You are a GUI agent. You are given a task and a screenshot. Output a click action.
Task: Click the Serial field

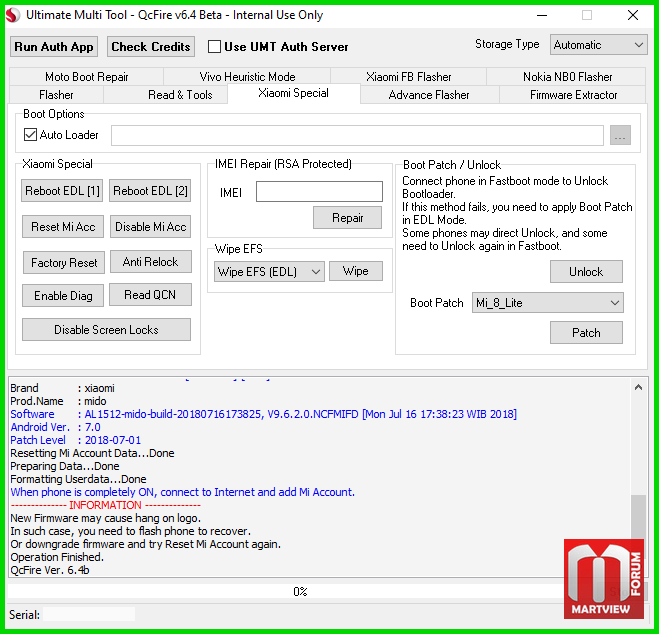pos(89,614)
